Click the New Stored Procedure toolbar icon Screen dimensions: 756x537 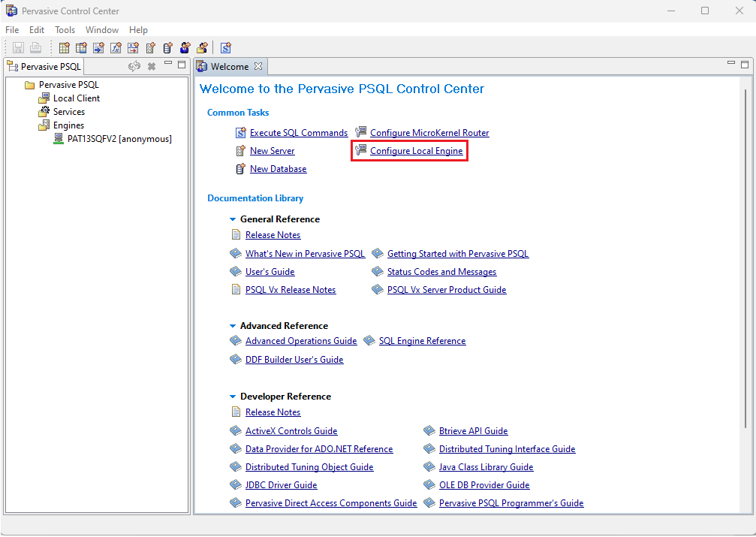pyautogui.click(x=99, y=48)
